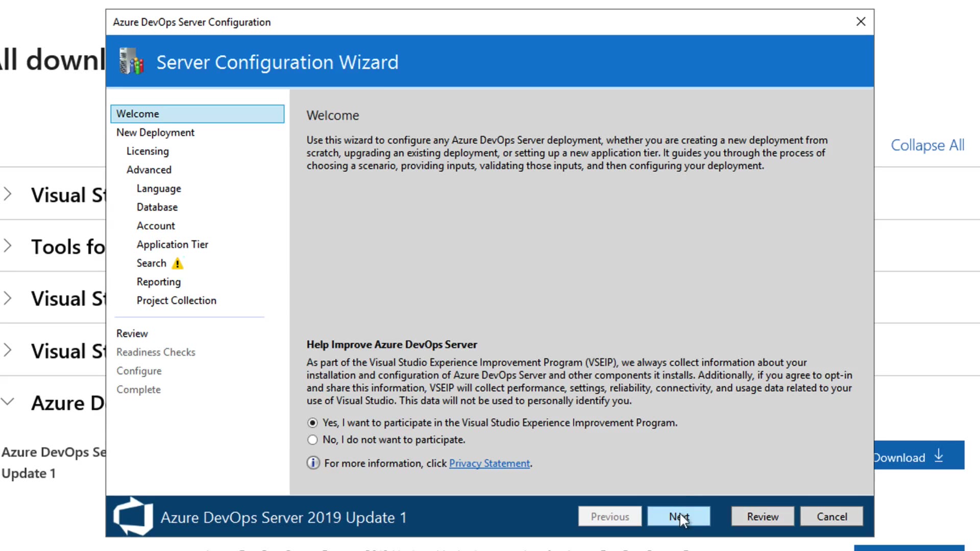Click the Collapse All link
Image resolution: width=980 pixels, height=551 pixels.
[x=927, y=145]
